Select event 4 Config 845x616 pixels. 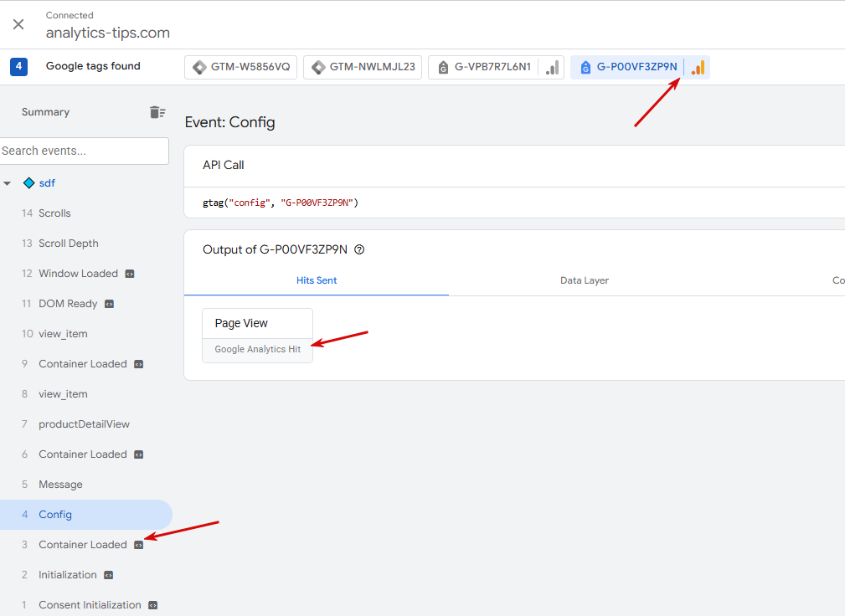coord(86,515)
